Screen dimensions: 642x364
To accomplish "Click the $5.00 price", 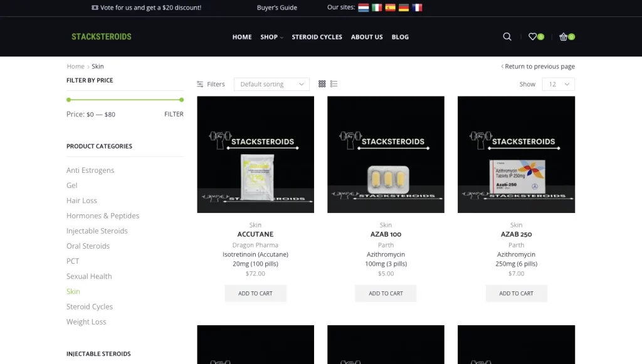I will coord(386,274).
